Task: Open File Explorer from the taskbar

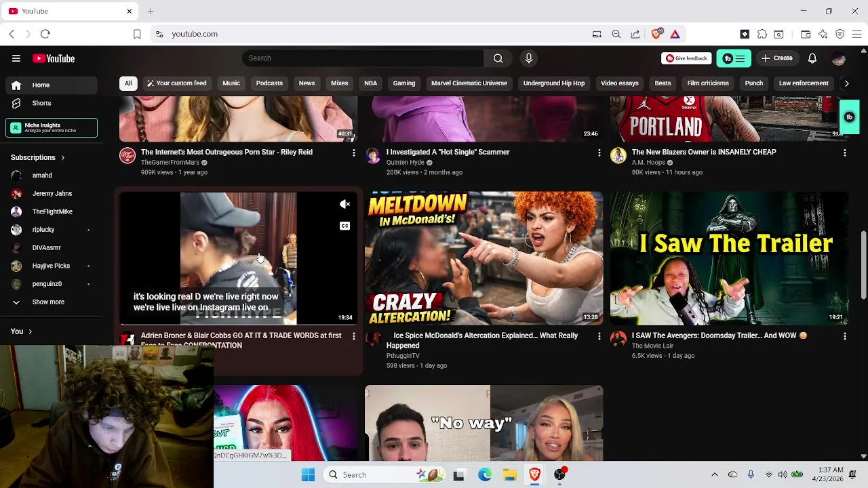Action: pos(509,474)
